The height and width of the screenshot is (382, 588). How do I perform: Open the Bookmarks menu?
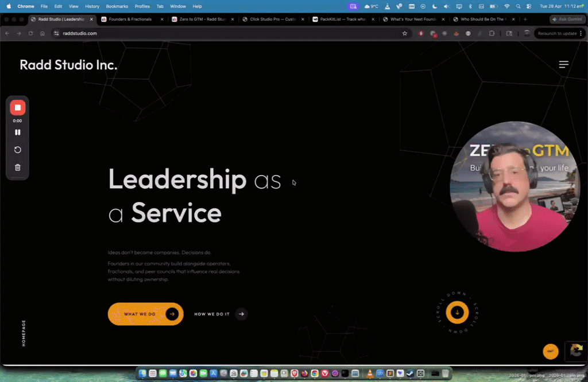pos(117,6)
